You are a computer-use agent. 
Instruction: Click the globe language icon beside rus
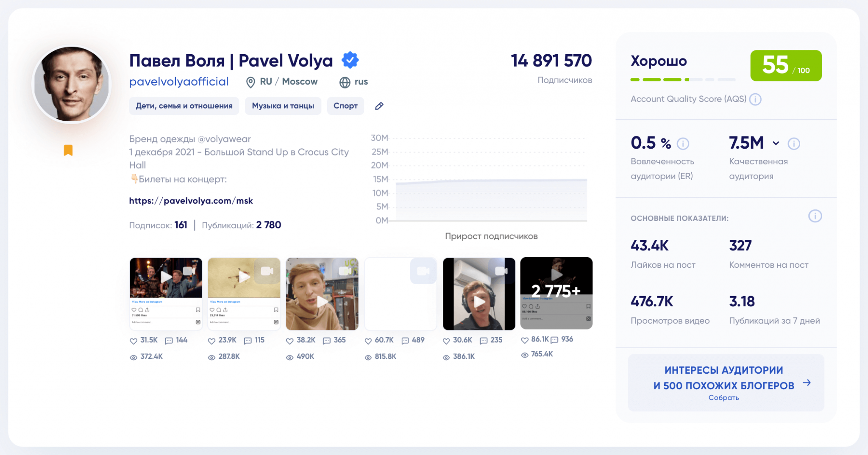point(345,82)
